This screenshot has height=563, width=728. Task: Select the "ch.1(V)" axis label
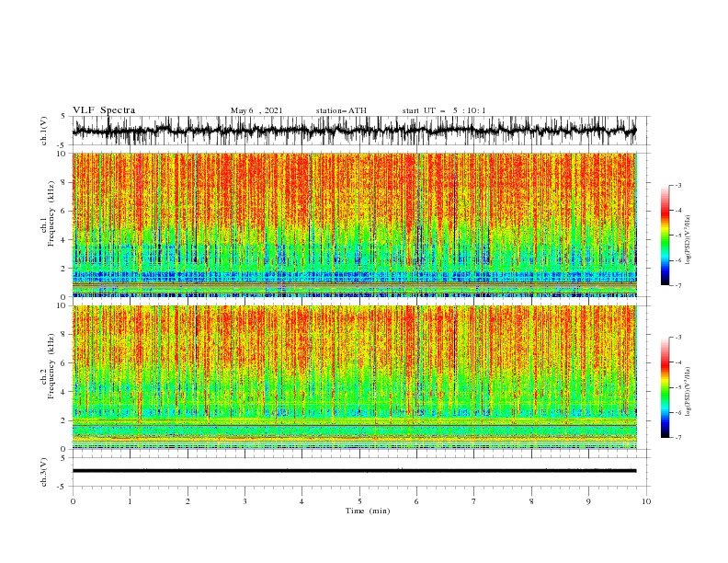44,131
